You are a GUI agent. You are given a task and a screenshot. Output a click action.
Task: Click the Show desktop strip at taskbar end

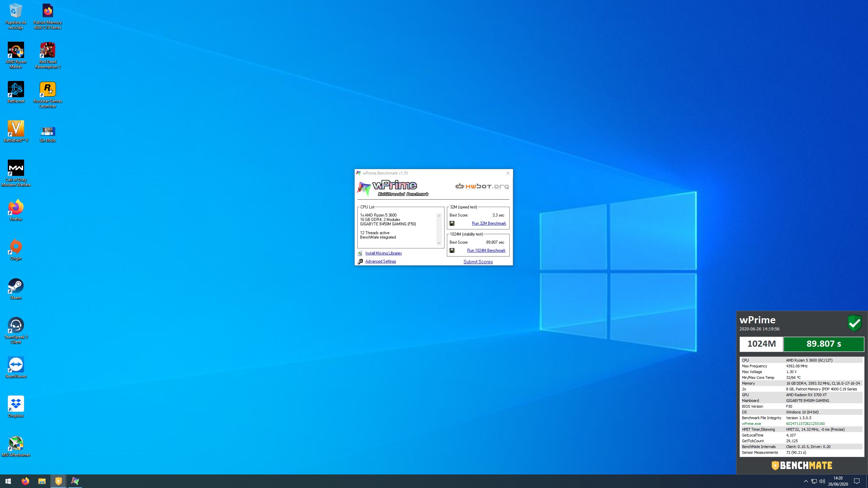click(x=867, y=481)
